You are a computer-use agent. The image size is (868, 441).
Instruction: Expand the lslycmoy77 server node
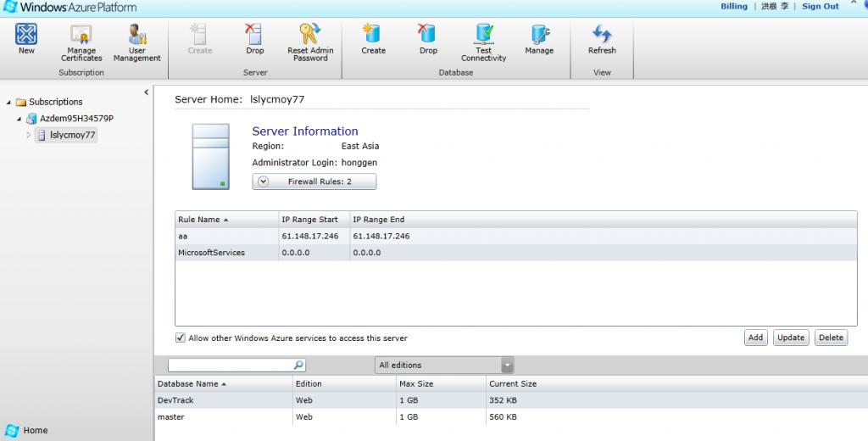(x=29, y=135)
